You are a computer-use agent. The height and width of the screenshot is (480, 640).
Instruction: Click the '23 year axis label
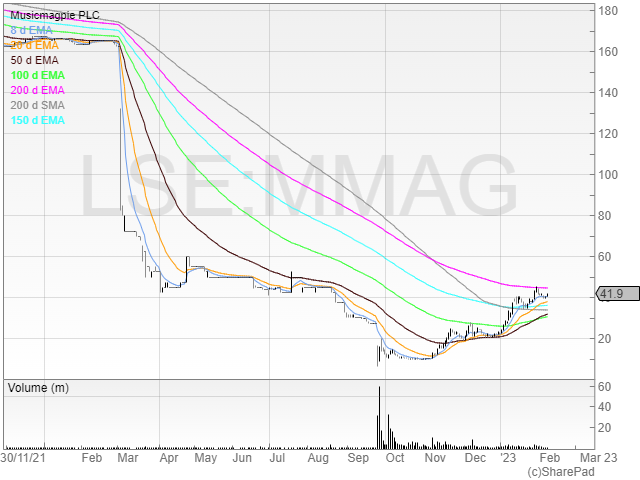508,458
